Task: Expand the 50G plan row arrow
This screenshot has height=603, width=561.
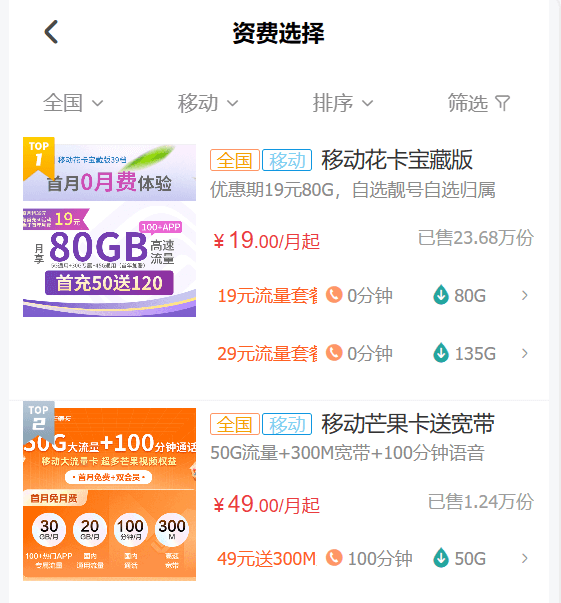Action: pos(524,559)
